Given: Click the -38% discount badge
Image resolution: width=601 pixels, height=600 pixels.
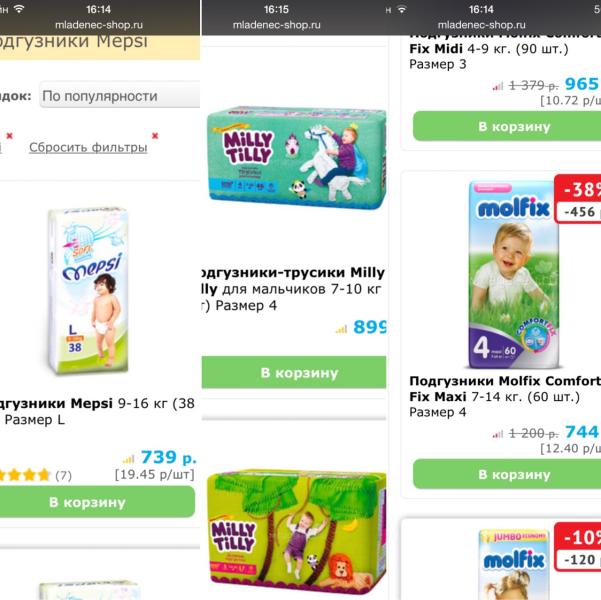Looking at the screenshot, I should (578, 199).
